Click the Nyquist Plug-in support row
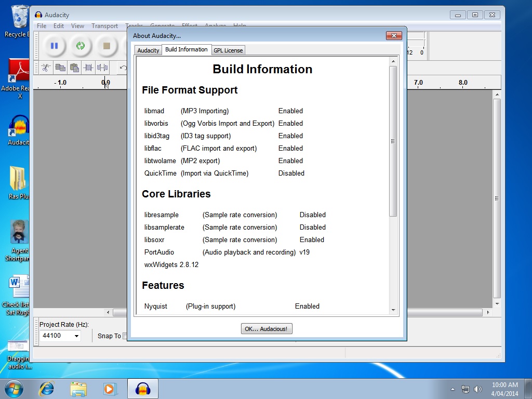The image size is (532, 399). [232, 307]
